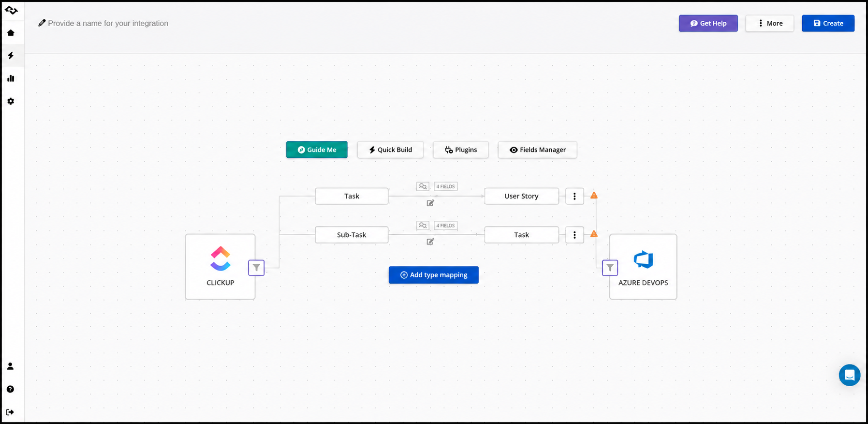
Task: Select the ClickUp Task type box
Action: 352,196
